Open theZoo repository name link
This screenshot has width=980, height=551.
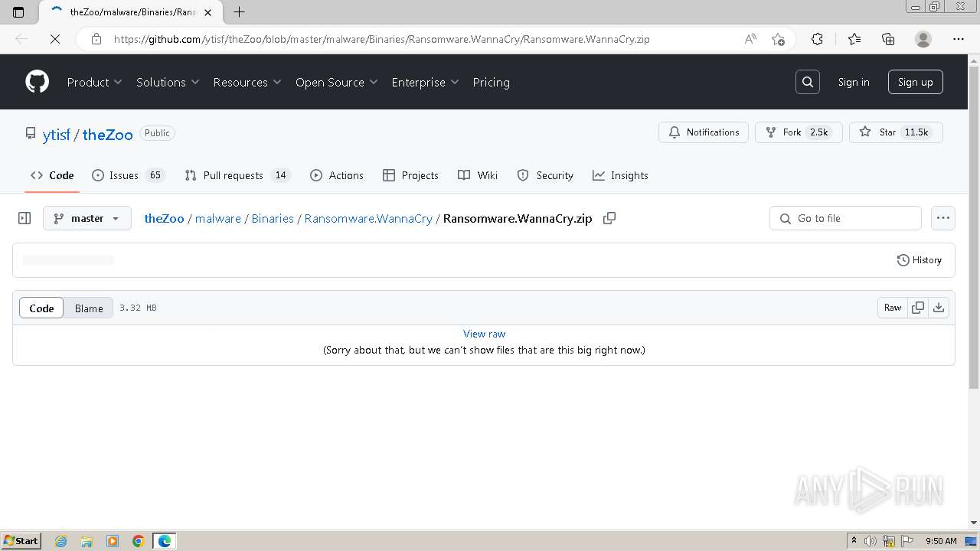click(x=107, y=134)
